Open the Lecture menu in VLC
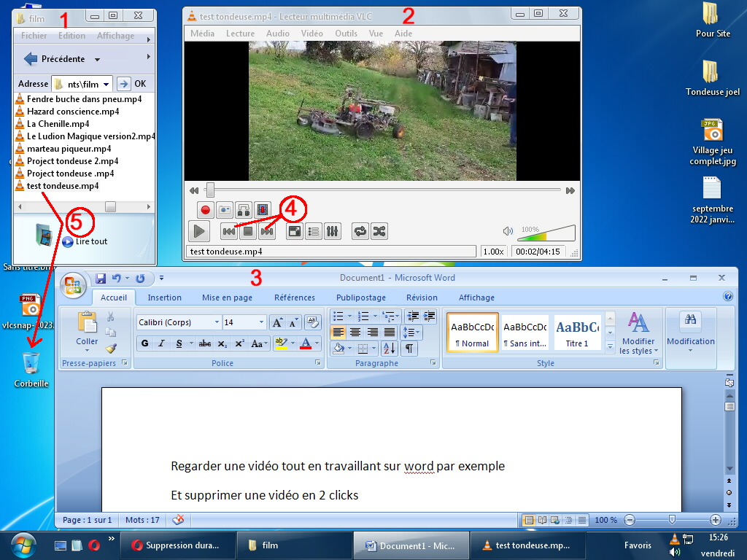The width and height of the screenshot is (747, 560). point(240,34)
